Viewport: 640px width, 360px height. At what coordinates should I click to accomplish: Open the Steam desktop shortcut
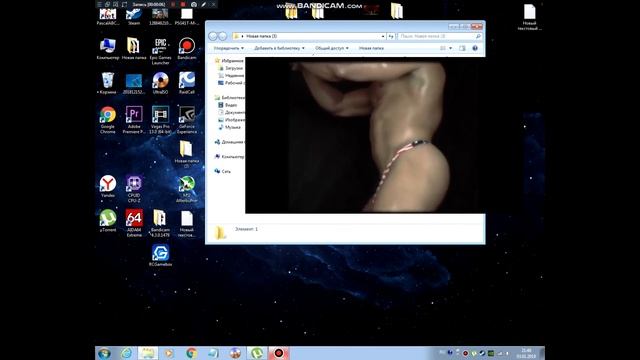(134, 17)
